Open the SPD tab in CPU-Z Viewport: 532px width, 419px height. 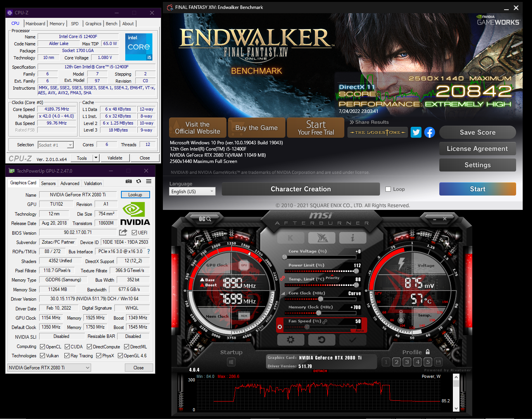click(75, 24)
